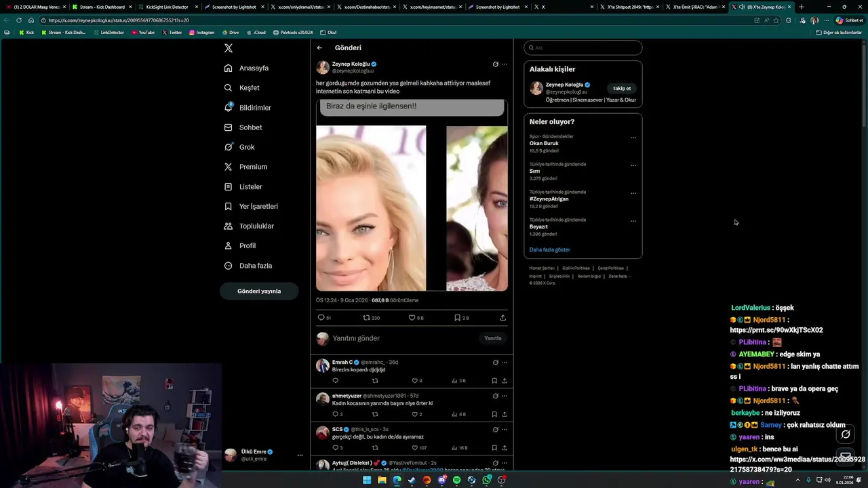Click Gönderi yayınla button

tap(259, 291)
